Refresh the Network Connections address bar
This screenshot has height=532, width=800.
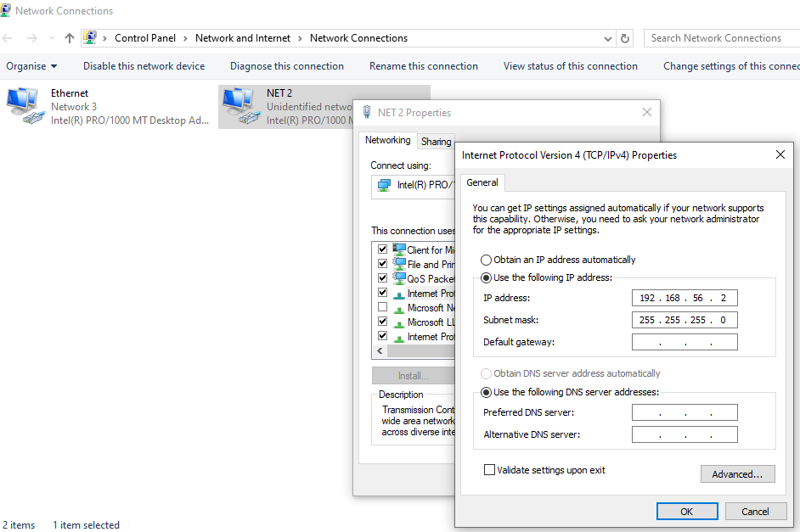coord(626,38)
